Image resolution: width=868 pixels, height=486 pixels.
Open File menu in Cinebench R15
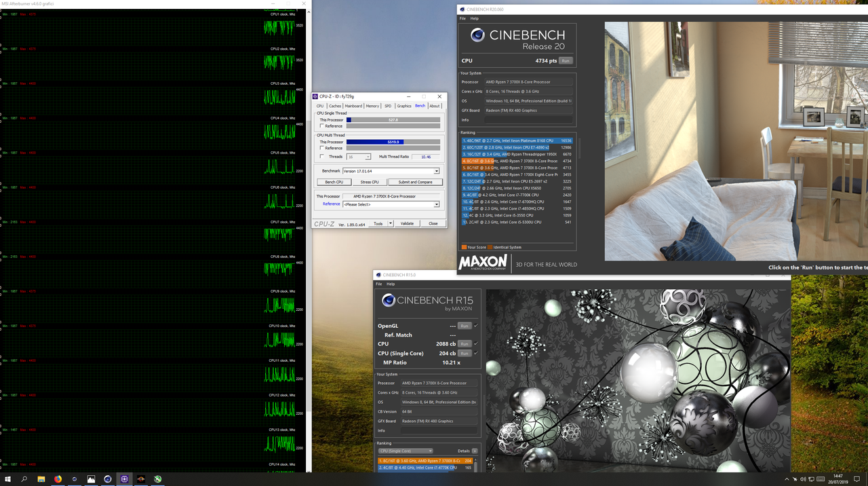coord(379,284)
